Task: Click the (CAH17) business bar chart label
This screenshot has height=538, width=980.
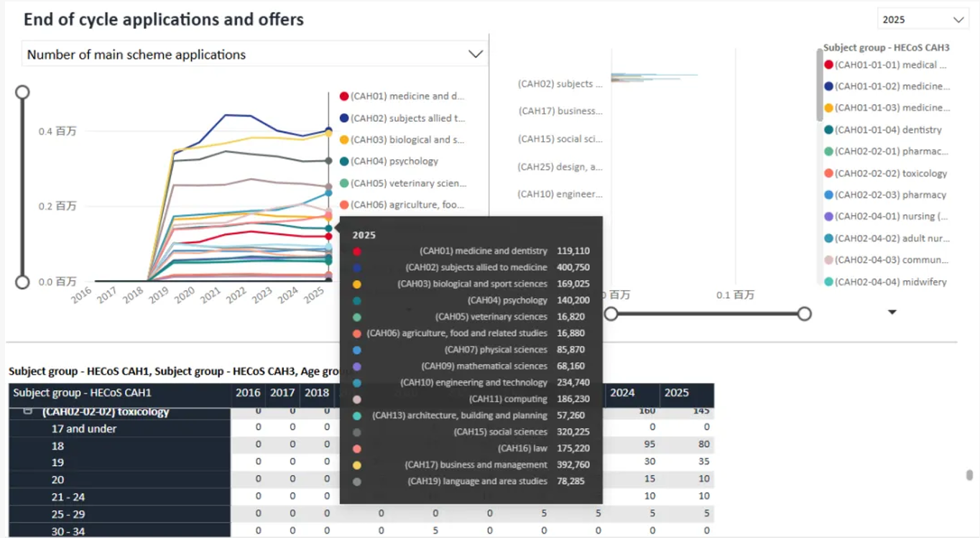Action: coord(560,111)
